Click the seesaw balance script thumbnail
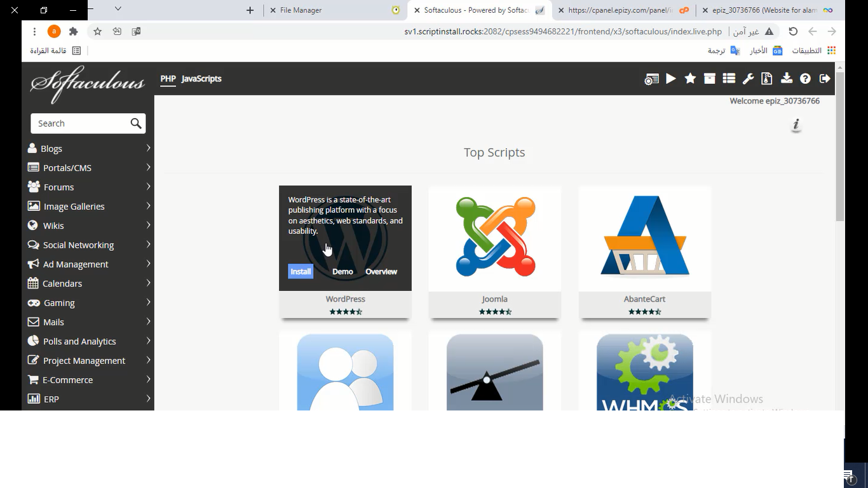868x488 pixels. click(494, 372)
